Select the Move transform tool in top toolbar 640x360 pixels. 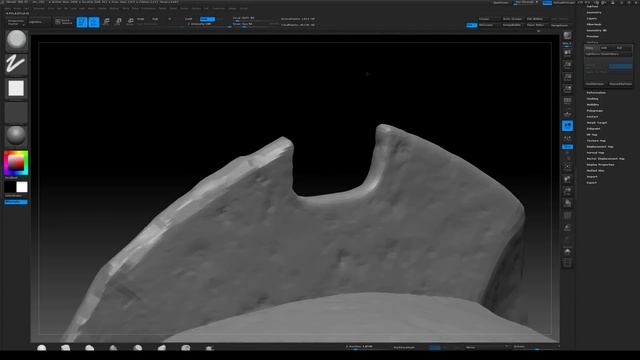click(106, 22)
